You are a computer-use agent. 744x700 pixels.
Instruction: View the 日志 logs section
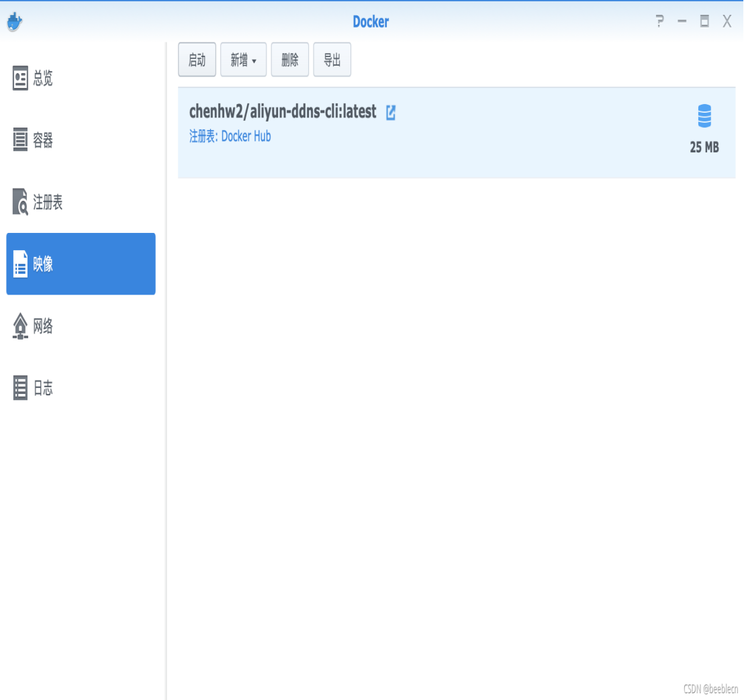[81, 388]
